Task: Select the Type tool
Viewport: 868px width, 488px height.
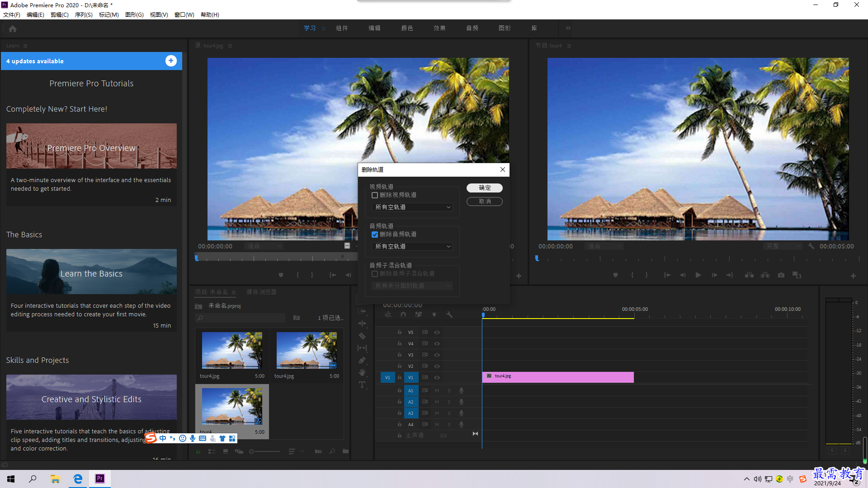Action: pos(362,385)
